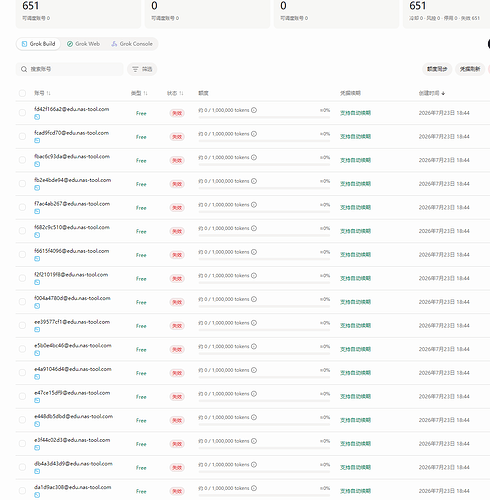Switch to the Grok Console tab
The height and width of the screenshot is (500, 490).
point(132,44)
